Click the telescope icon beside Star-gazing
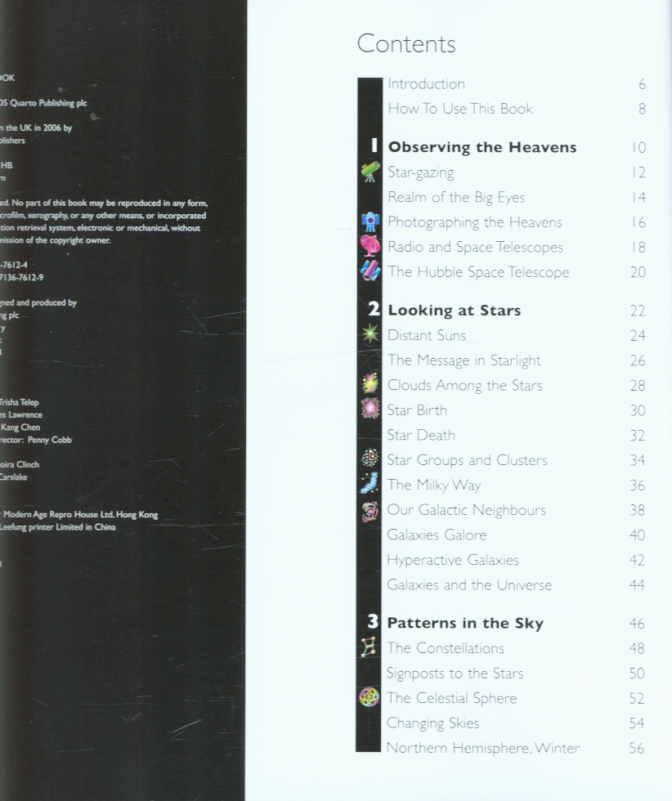Image resolution: width=672 pixels, height=801 pixels. click(370, 172)
